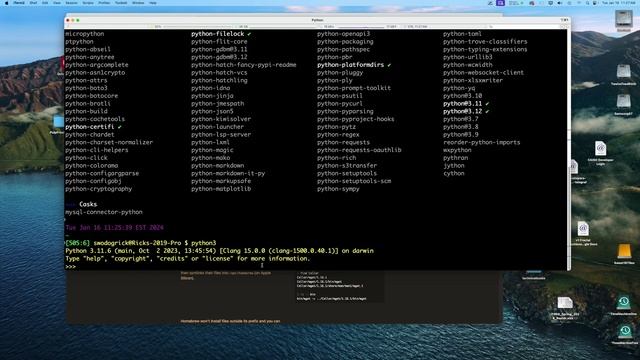Click 'python-requests-oauthlib' in the terminal output

pos(359,150)
